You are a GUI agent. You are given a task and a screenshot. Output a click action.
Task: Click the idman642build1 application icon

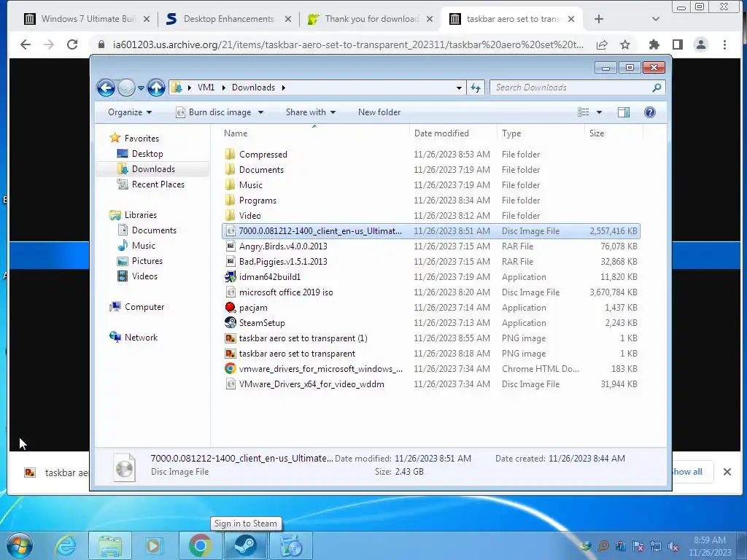(230, 276)
